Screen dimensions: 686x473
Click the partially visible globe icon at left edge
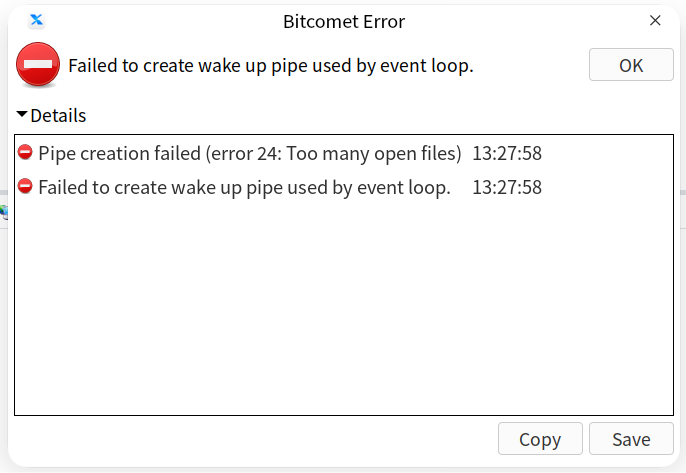(4, 212)
